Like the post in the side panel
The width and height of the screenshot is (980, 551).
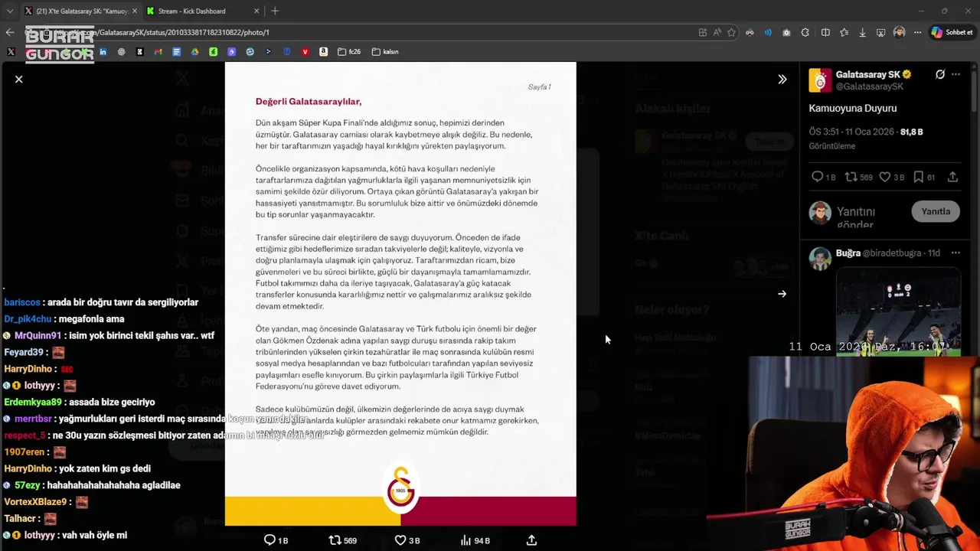tap(884, 177)
